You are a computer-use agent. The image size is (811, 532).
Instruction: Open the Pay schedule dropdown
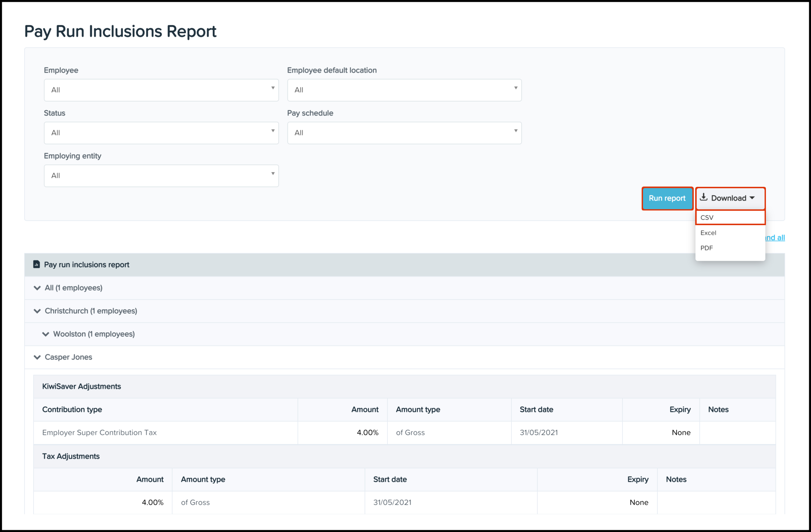(x=404, y=133)
